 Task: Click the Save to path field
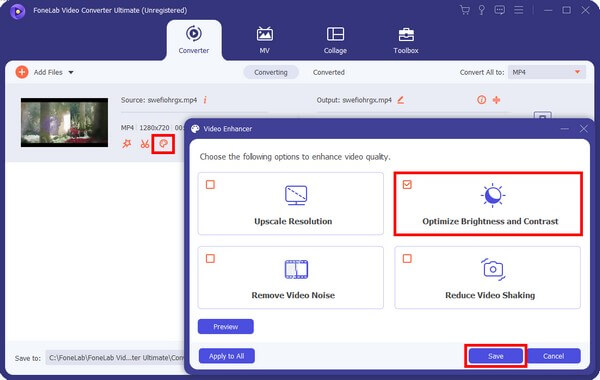[x=115, y=358]
